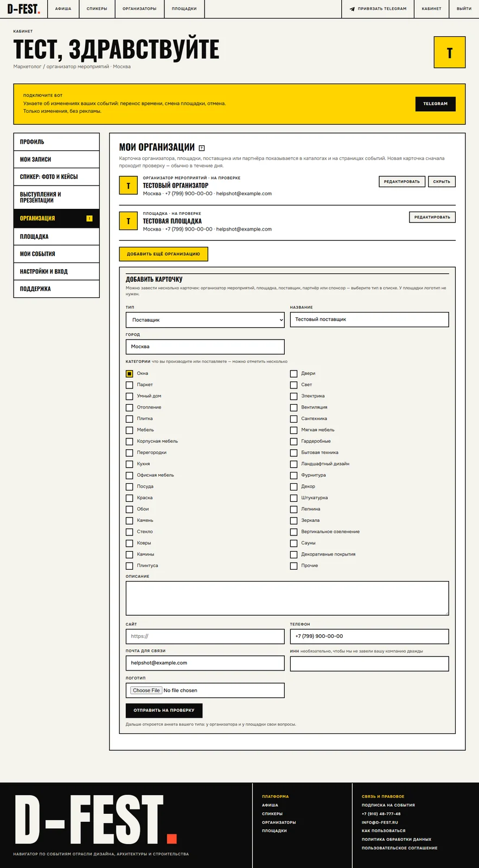Log out via ВЫЙТИ in the header
The width and height of the screenshot is (479, 868).
click(x=464, y=9)
